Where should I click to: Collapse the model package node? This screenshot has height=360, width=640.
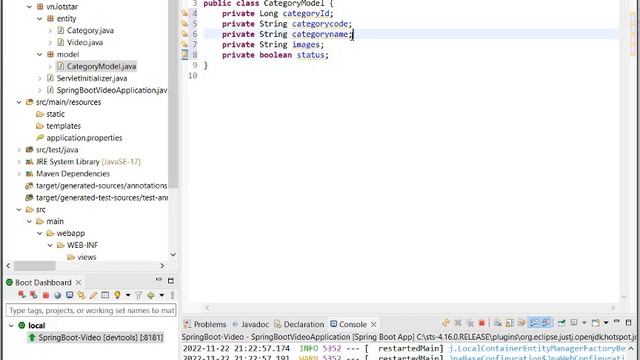click(x=40, y=54)
